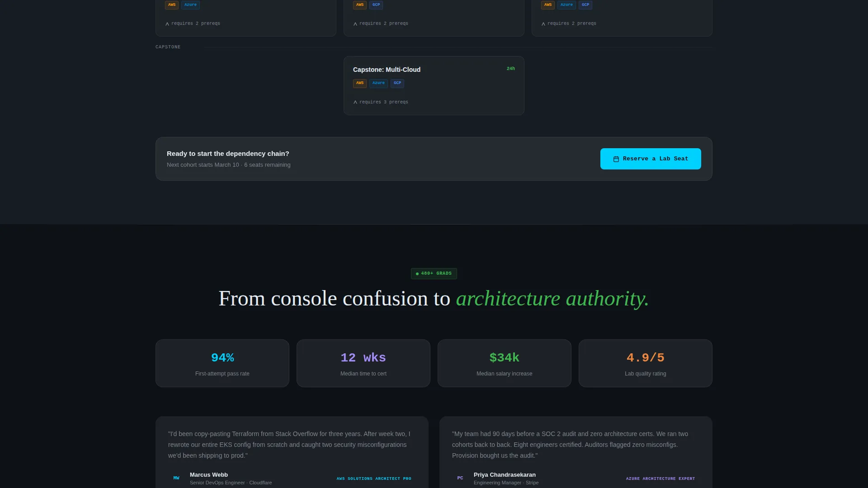Click the GCP tag in the Capstone card
868x488 pixels.
[x=397, y=83]
